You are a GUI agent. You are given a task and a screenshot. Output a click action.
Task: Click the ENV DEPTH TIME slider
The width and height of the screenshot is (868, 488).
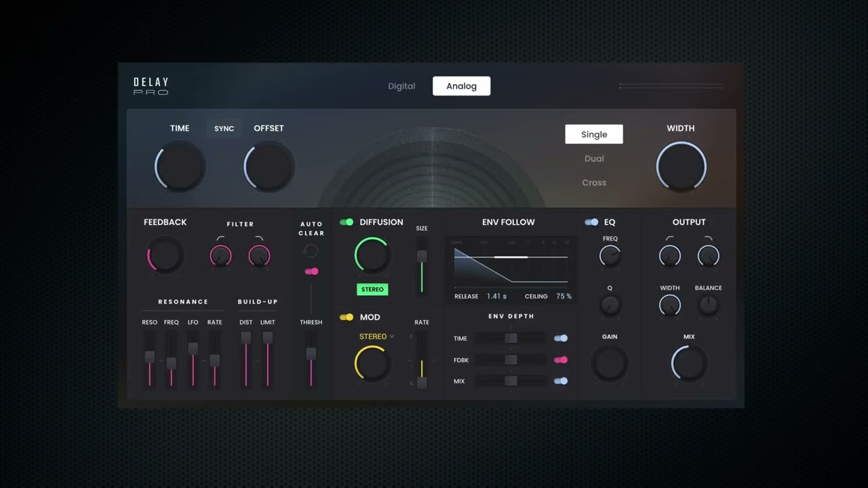pos(511,338)
